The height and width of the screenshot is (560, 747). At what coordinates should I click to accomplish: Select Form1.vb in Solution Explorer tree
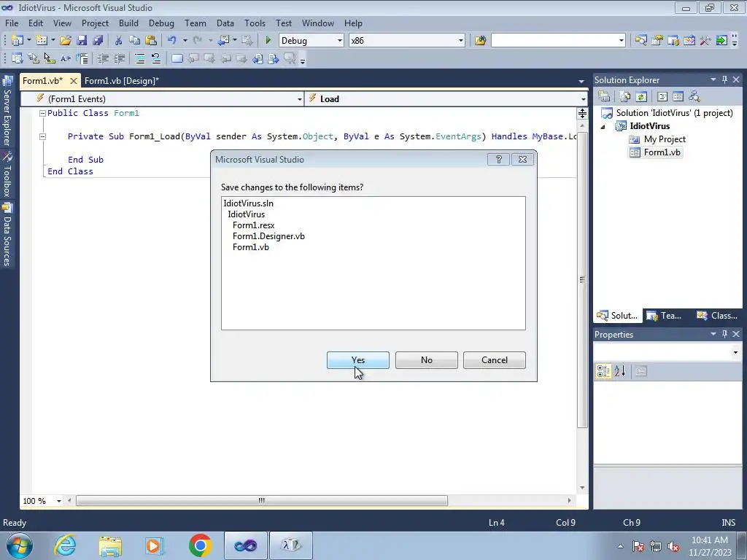coord(662,152)
